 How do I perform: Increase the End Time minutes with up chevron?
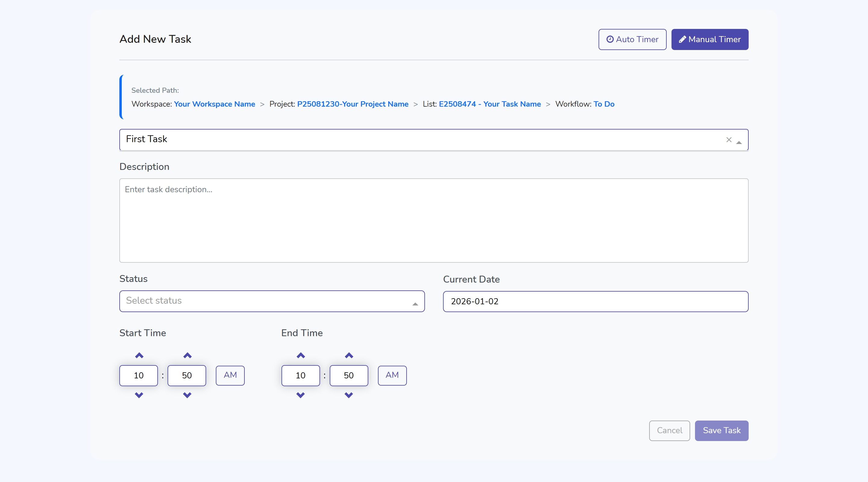click(349, 355)
